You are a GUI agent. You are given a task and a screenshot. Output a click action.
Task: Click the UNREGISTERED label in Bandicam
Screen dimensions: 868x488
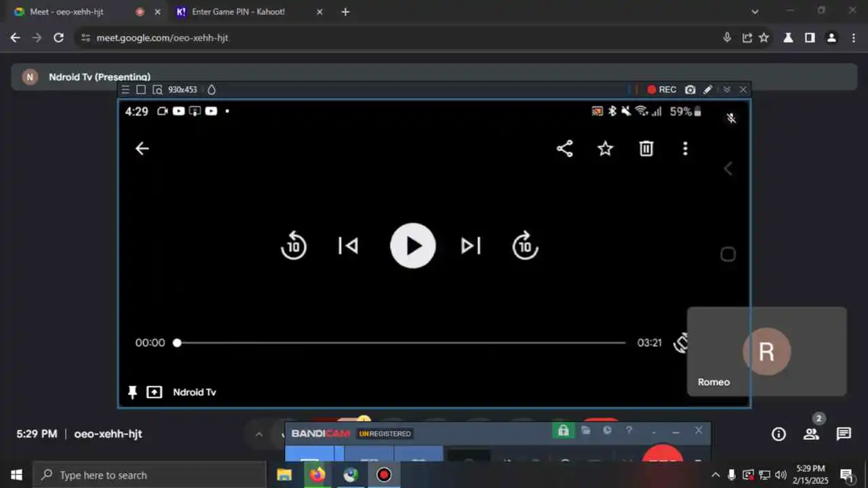click(x=384, y=434)
